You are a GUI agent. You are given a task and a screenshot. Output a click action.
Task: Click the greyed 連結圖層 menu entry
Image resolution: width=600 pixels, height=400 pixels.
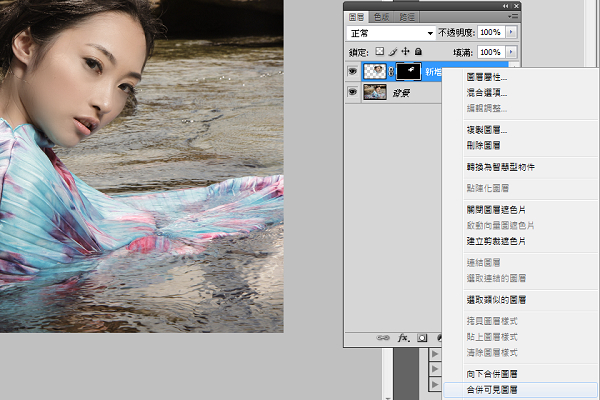pos(483,263)
